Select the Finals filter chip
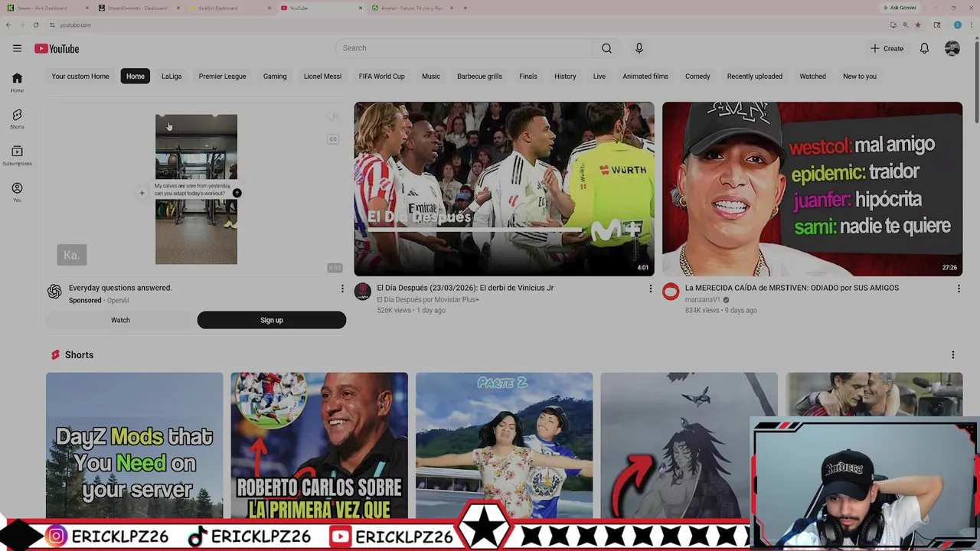Viewport: 980px width, 551px height. point(528,77)
